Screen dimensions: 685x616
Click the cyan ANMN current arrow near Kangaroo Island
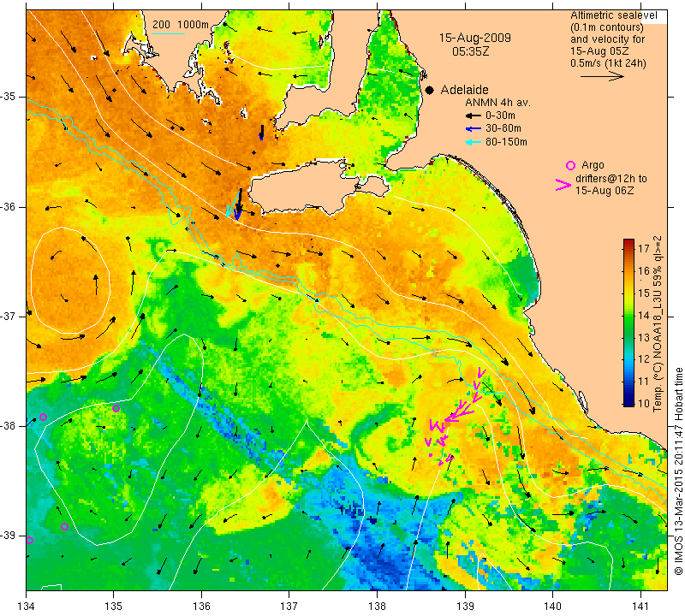coord(233,203)
